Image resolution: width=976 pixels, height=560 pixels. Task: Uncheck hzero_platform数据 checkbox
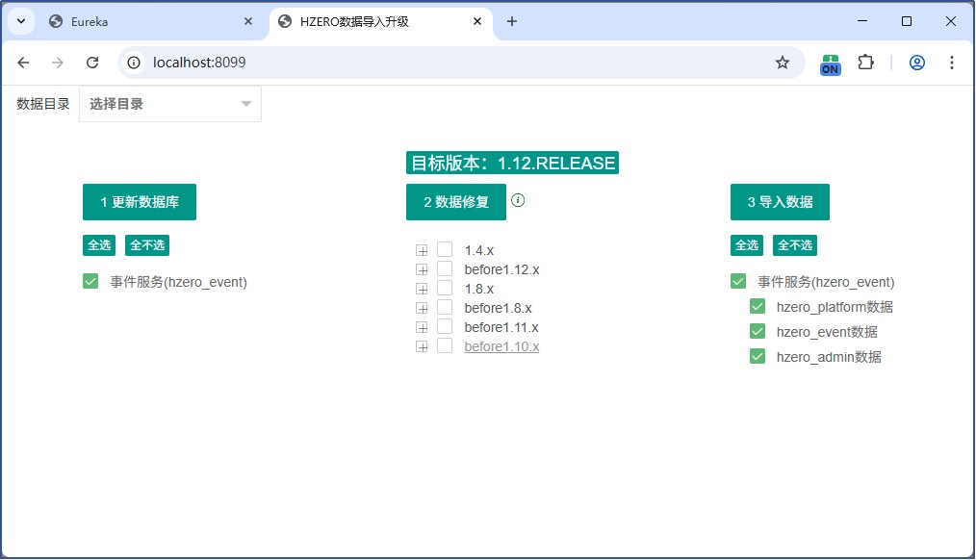[x=758, y=307]
